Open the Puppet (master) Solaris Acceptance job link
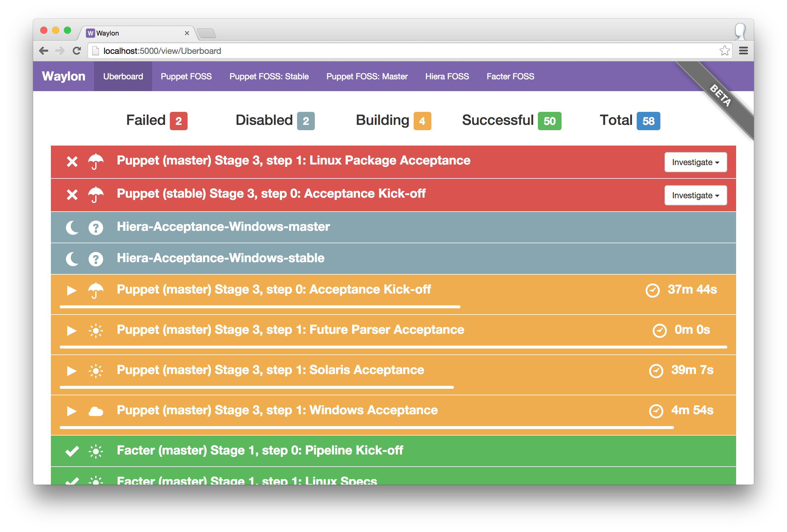The image size is (787, 532). [270, 370]
